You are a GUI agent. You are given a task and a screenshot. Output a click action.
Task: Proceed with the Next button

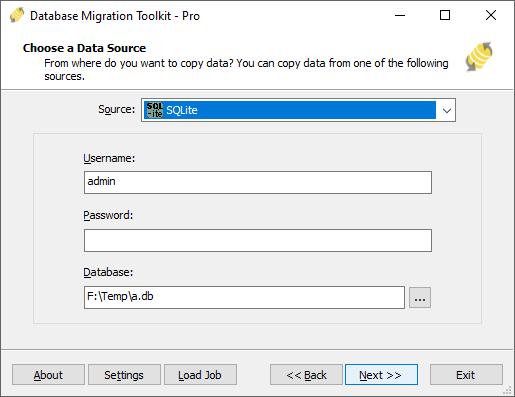(x=381, y=375)
